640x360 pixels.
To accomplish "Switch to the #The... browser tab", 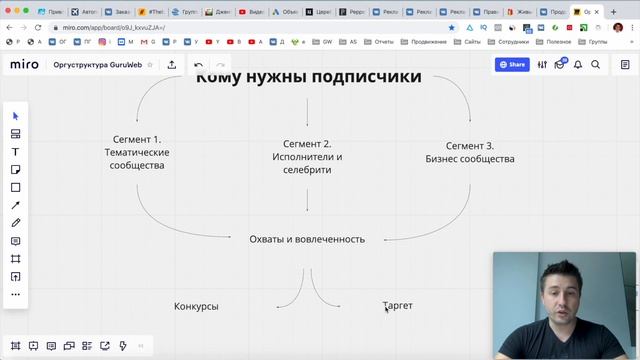I will [152, 12].
